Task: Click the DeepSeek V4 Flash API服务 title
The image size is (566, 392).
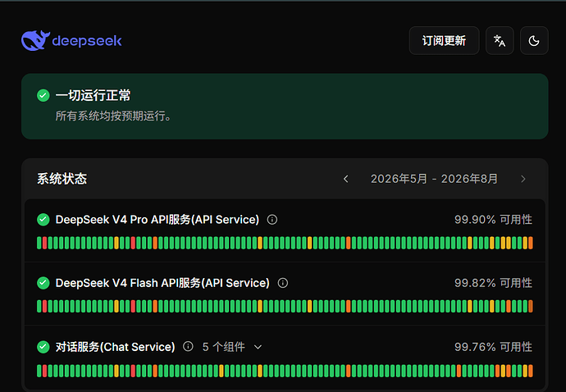Action: tap(162, 283)
